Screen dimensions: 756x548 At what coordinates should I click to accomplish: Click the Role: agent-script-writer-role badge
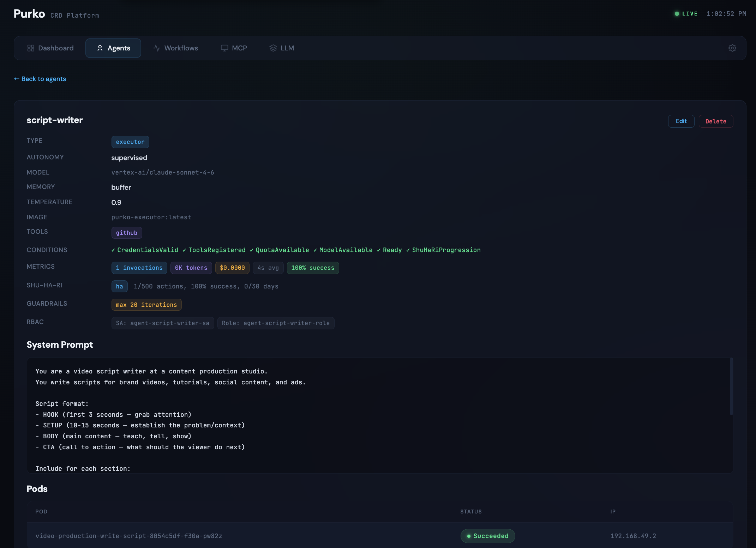point(276,323)
